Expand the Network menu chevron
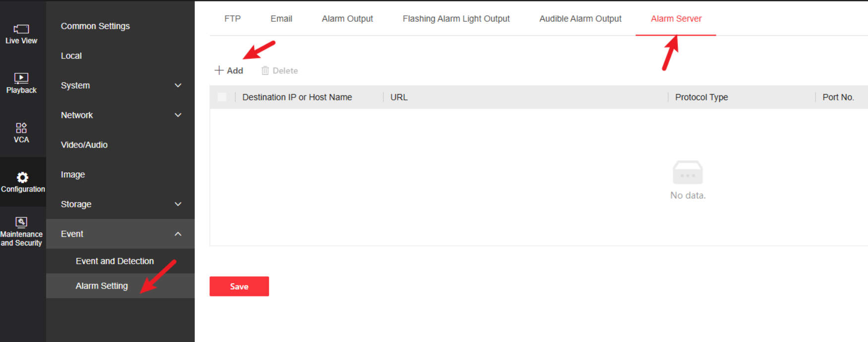868x342 pixels. (x=178, y=115)
